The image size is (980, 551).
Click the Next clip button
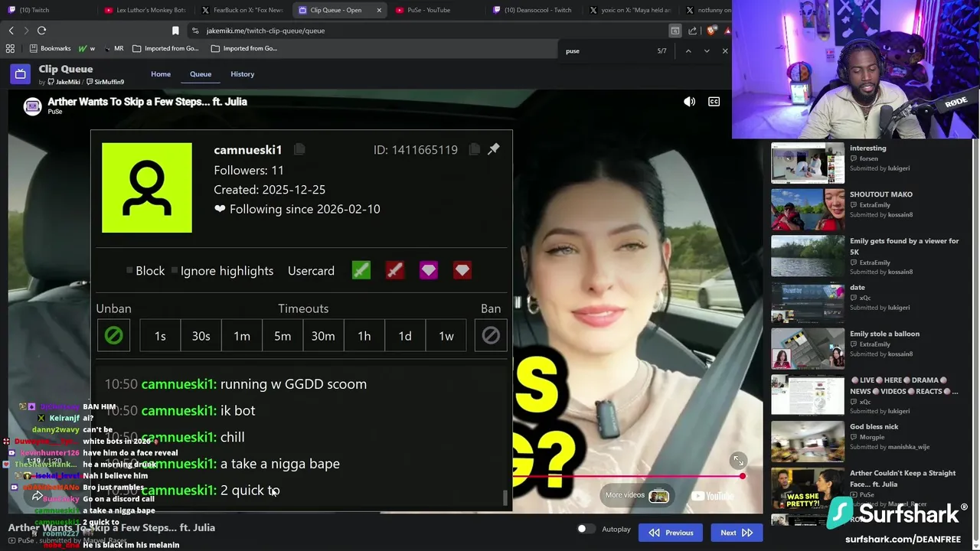pyautogui.click(x=737, y=533)
